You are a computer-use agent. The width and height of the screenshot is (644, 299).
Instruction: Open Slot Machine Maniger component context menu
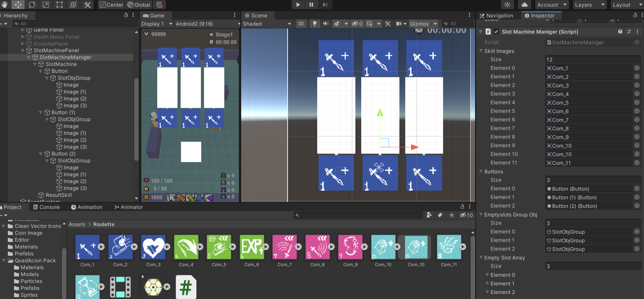[x=637, y=32]
